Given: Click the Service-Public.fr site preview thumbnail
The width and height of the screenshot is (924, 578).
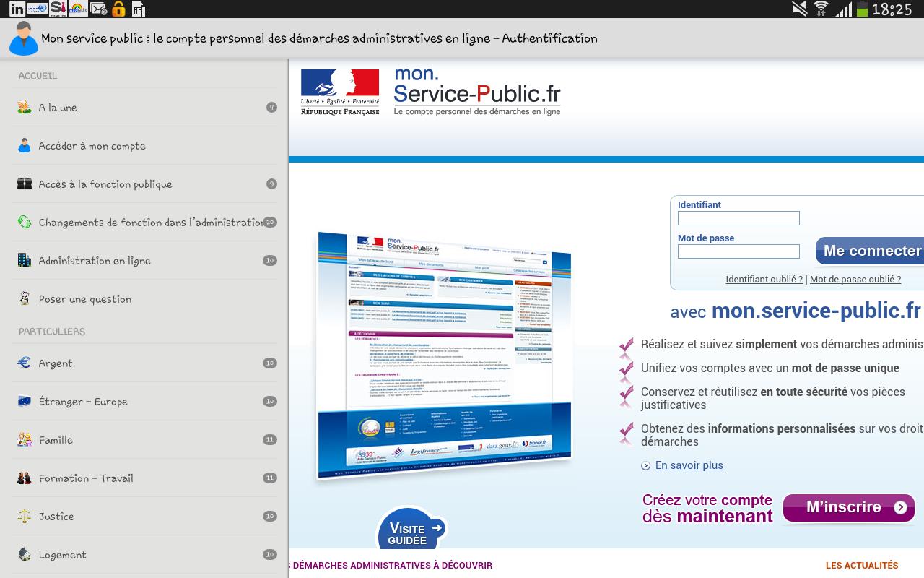Looking at the screenshot, I should (x=443, y=354).
